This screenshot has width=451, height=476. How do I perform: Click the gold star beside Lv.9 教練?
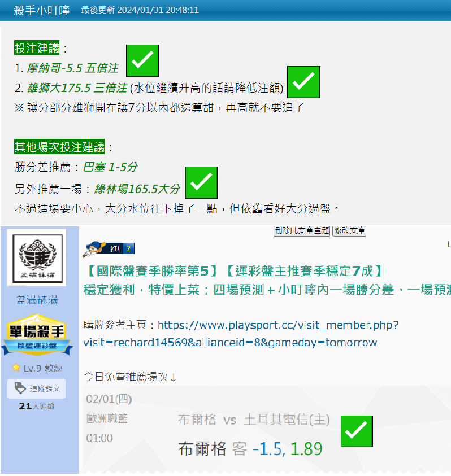point(16,368)
